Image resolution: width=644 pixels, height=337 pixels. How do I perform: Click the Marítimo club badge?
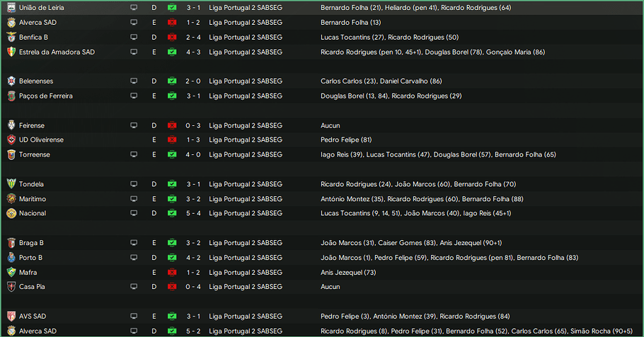(x=11, y=199)
